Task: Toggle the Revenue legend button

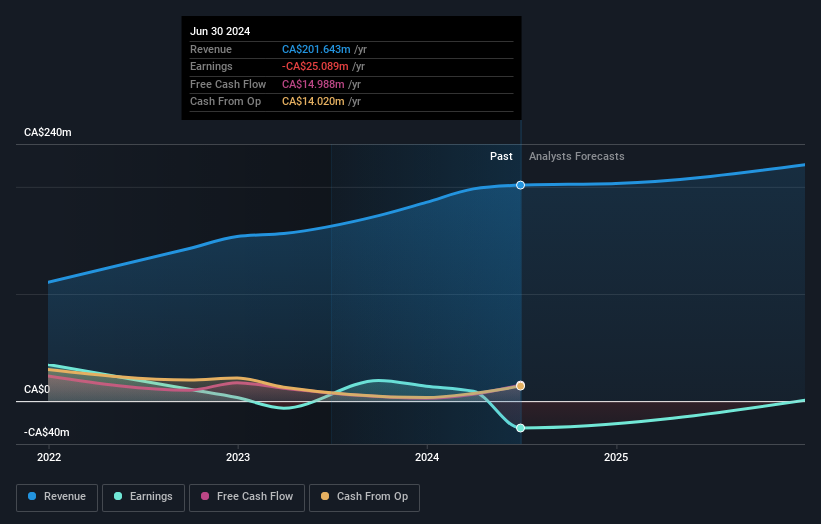Action: (x=57, y=497)
